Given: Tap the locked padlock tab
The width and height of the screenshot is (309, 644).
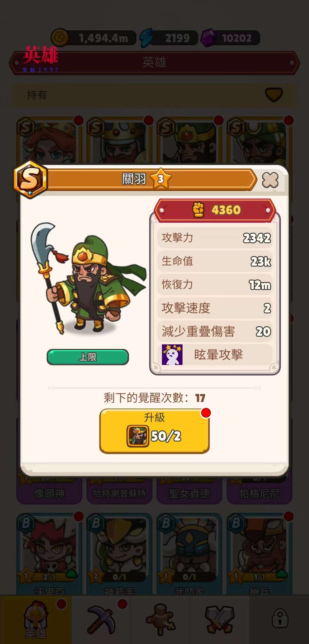Looking at the screenshot, I should point(280,619).
